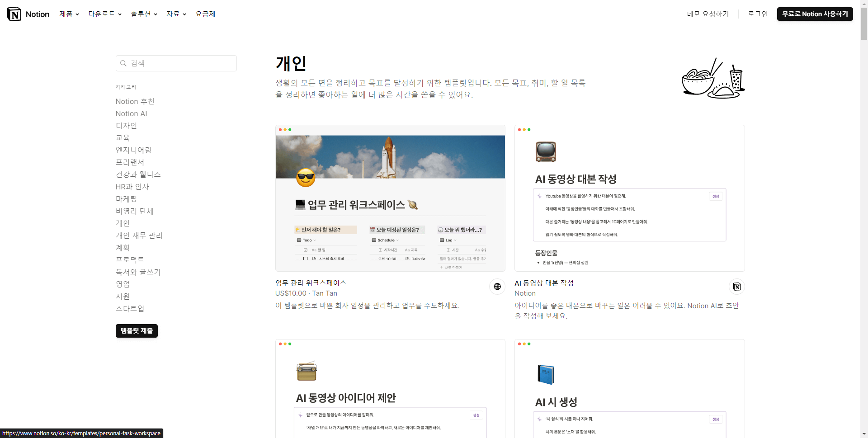Click the blue book emoji in AI 시 생성 card

(x=546, y=374)
